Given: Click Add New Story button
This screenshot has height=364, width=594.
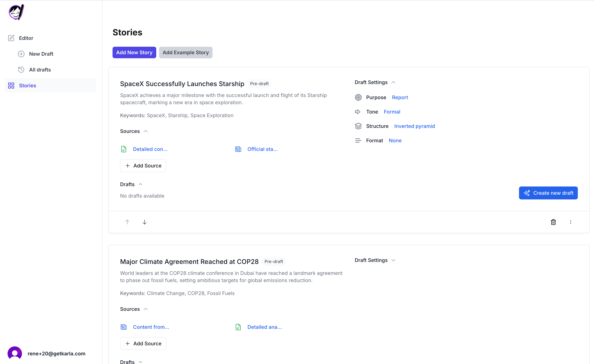Looking at the screenshot, I should [x=134, y=52].
